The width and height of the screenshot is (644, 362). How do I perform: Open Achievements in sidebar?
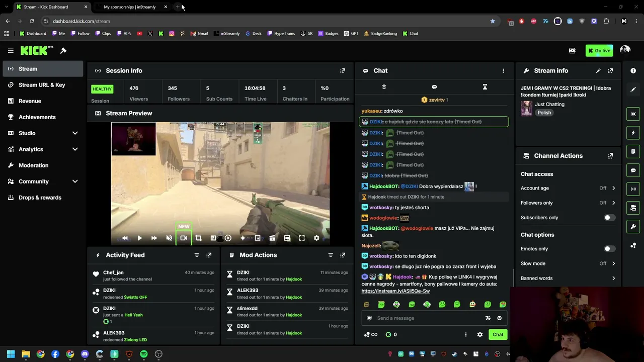tap(43, 117)
